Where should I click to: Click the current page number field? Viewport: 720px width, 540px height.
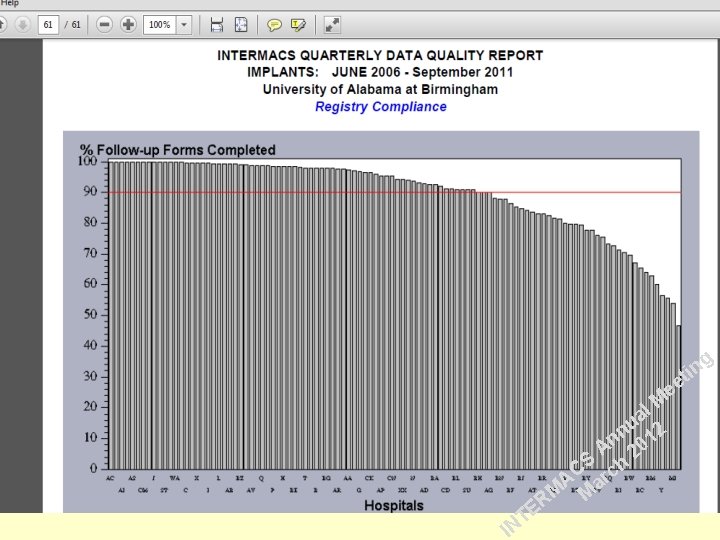[x=48, y=25]
